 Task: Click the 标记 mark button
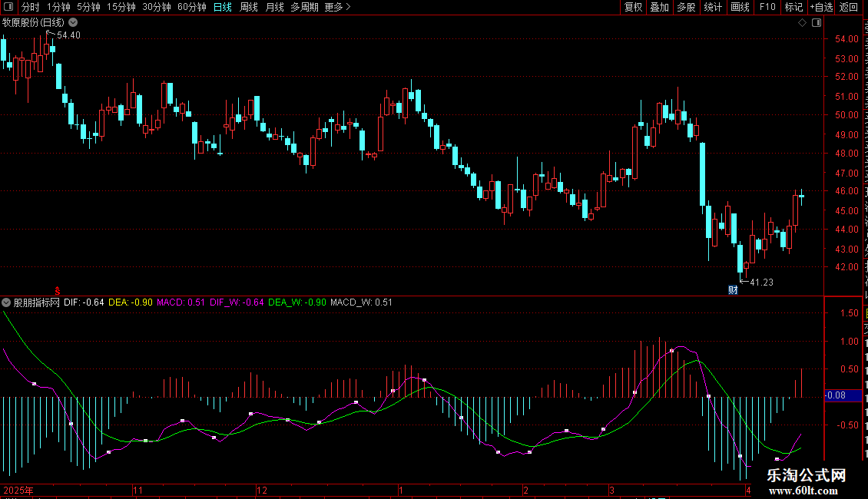(793, 7)
